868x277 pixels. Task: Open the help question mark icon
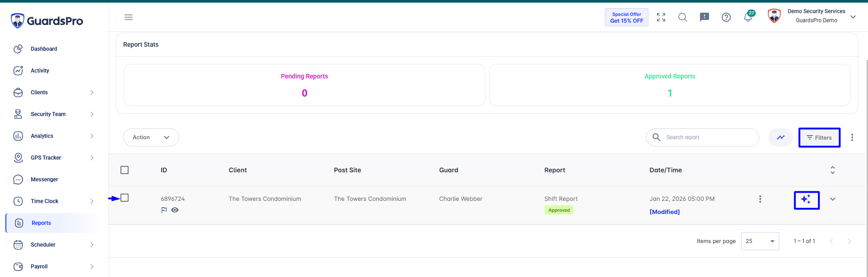[x=726, y=17]
